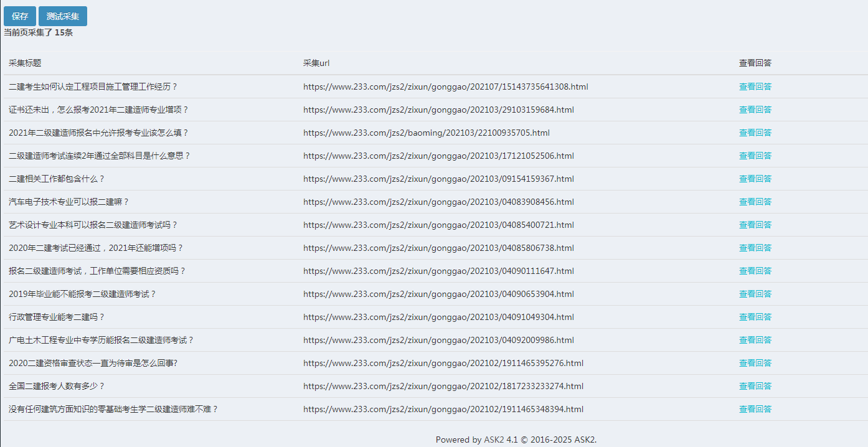Open 查看回答 for 证书还未出 row
Viewport: 868px width, 447px height.
(755, 110)
